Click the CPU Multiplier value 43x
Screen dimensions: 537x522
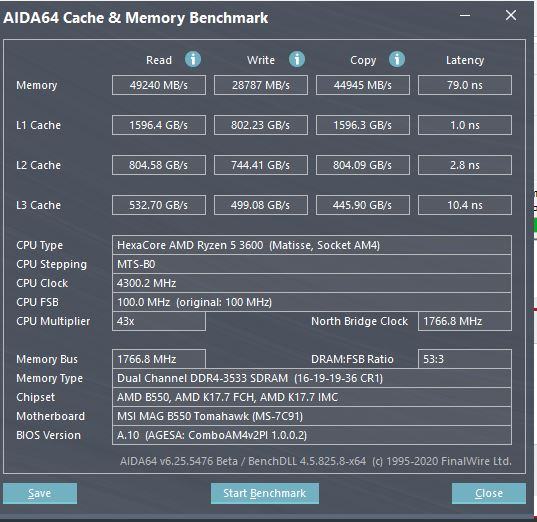(x=159, y=321)
